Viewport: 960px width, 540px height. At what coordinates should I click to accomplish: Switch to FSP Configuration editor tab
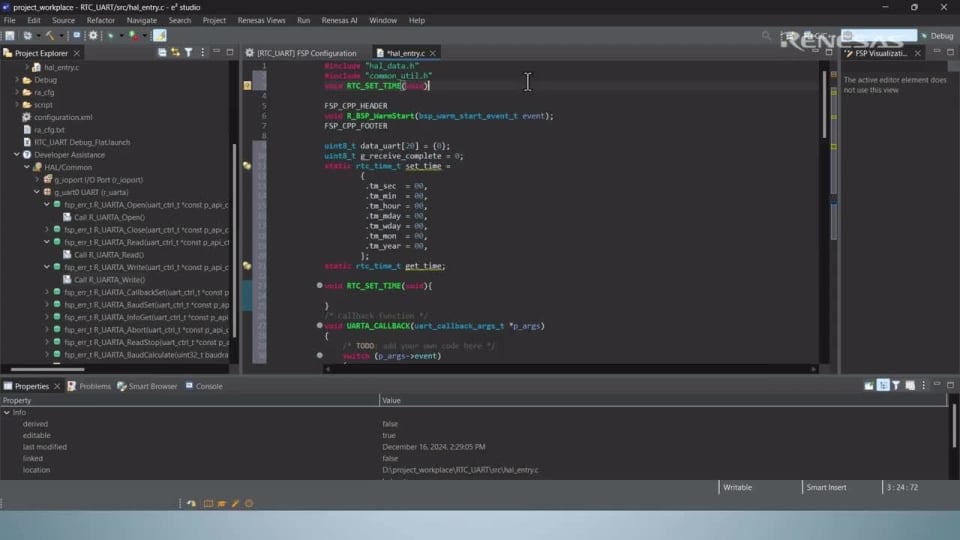pos(301,53)
